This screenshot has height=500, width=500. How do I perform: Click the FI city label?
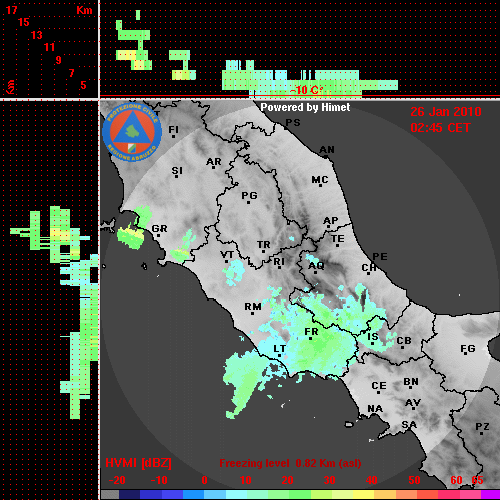173,129
